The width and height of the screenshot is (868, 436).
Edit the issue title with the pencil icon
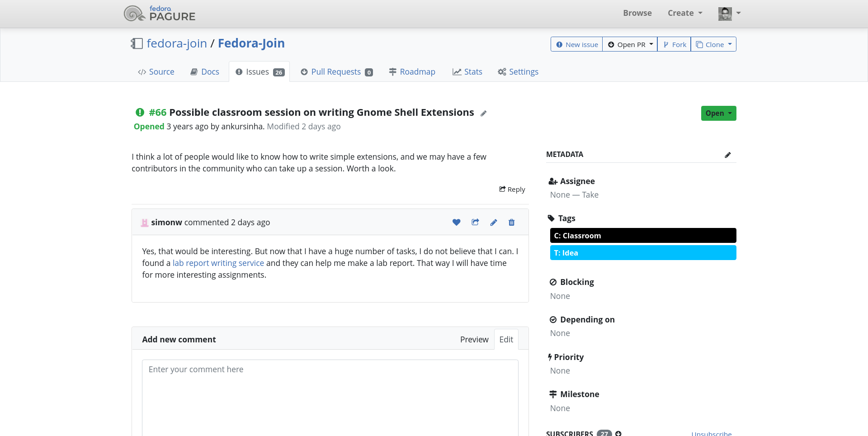pyautogui.click(x=483, y=114)
